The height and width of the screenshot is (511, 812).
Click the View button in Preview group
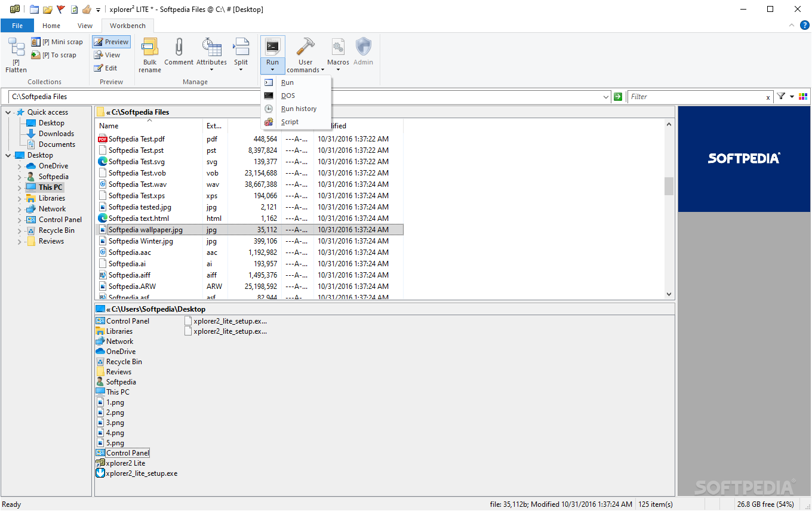point(107,55)
